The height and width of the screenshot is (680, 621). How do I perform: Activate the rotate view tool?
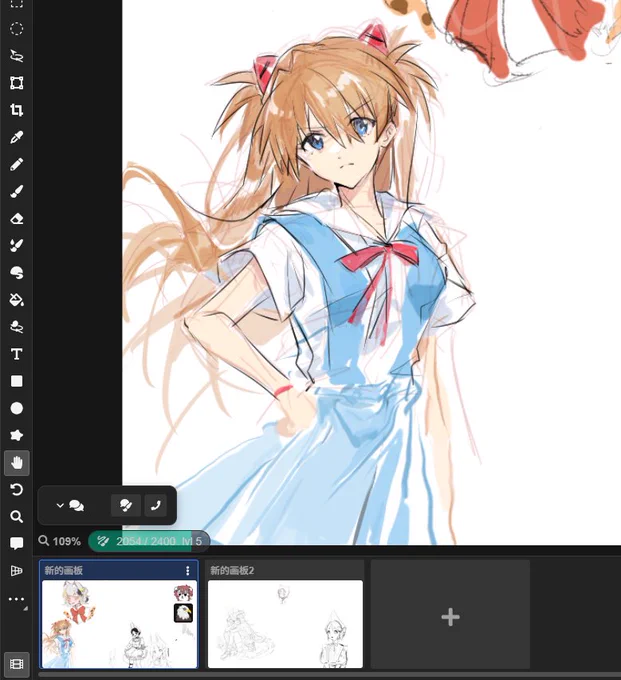coord(16,490)
